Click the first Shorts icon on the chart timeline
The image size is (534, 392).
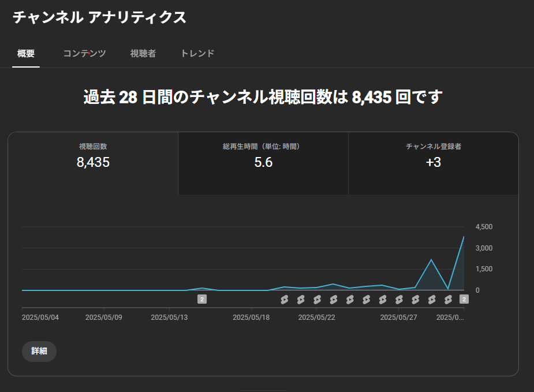click(283, 299)
